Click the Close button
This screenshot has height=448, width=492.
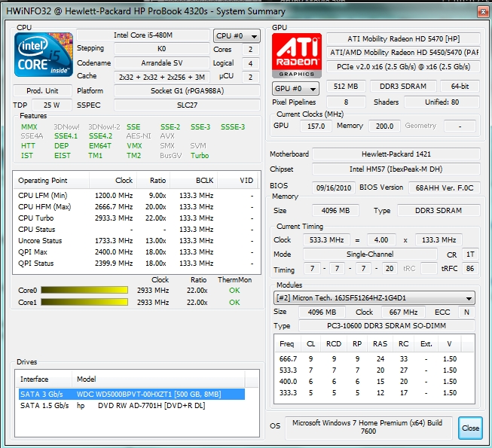pos(470,428)
